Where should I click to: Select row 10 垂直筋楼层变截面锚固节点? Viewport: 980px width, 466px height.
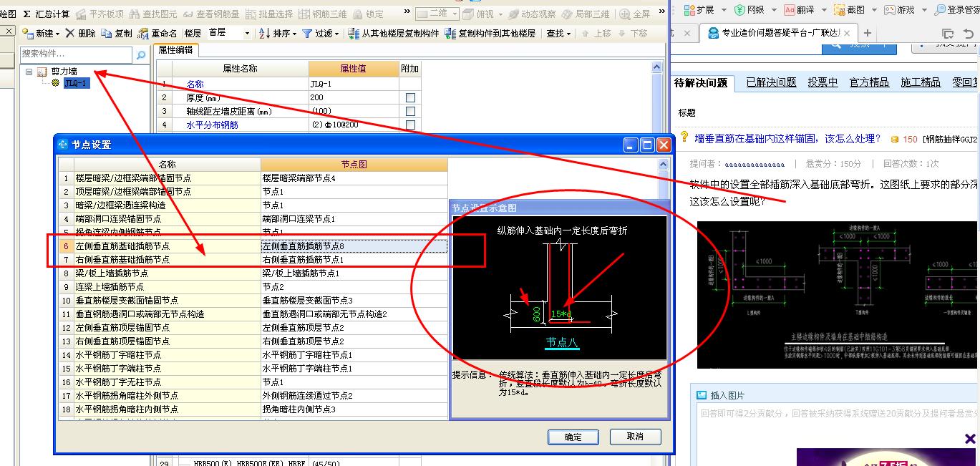(x=253, y=300)
